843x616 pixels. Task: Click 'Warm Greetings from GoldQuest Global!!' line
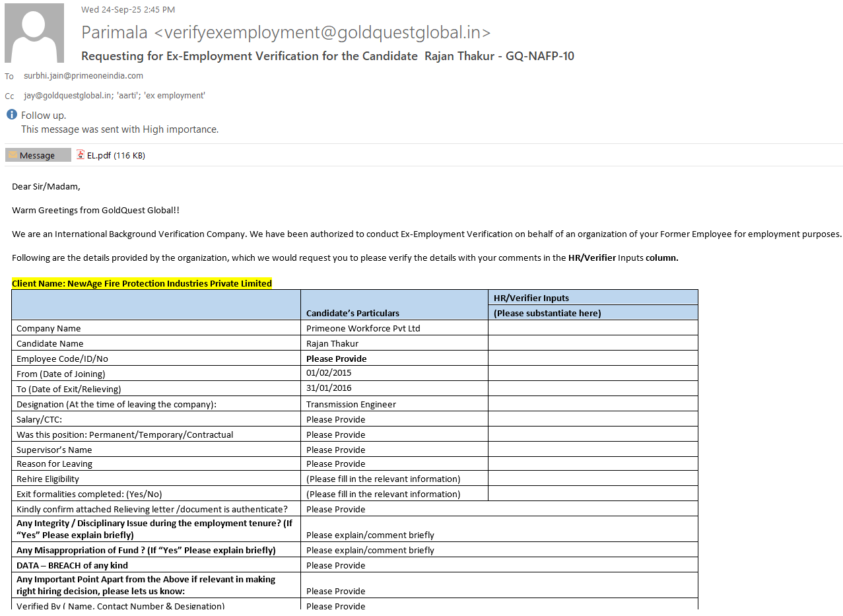pyautogui.click(x=96, y=210)
